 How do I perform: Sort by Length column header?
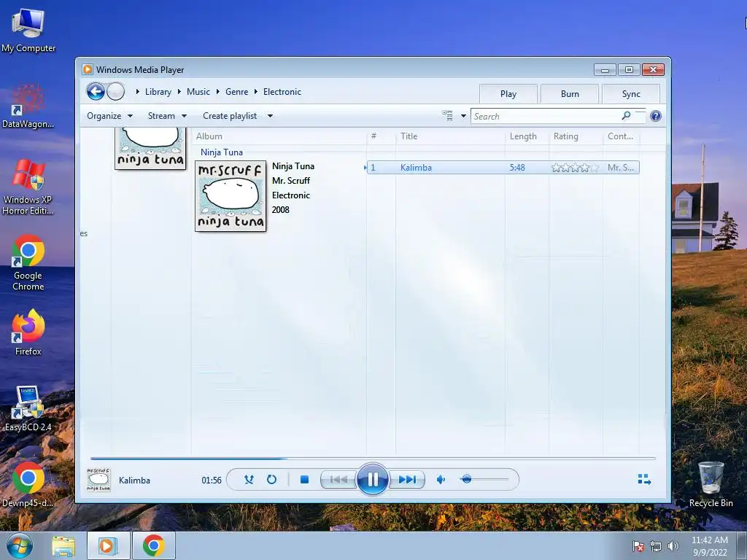527,136
